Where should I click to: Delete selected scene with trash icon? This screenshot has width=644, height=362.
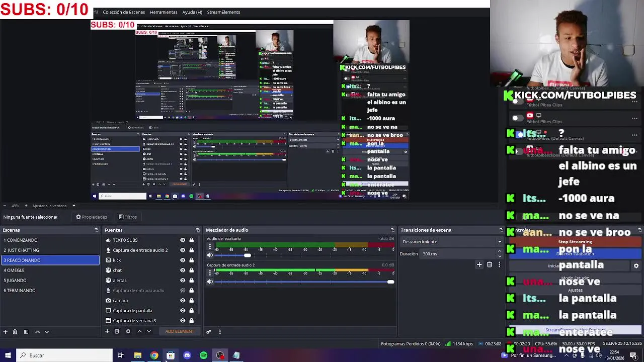(15, 332)
